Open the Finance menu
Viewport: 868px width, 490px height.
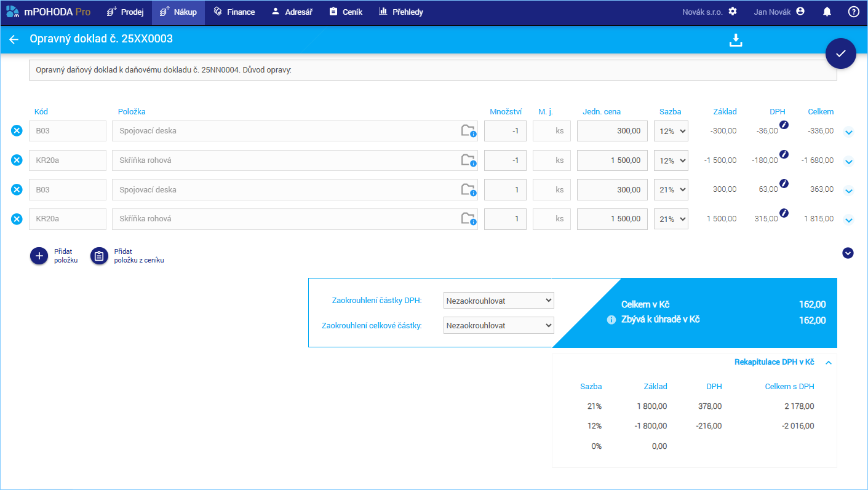click(x=234, y=12)
